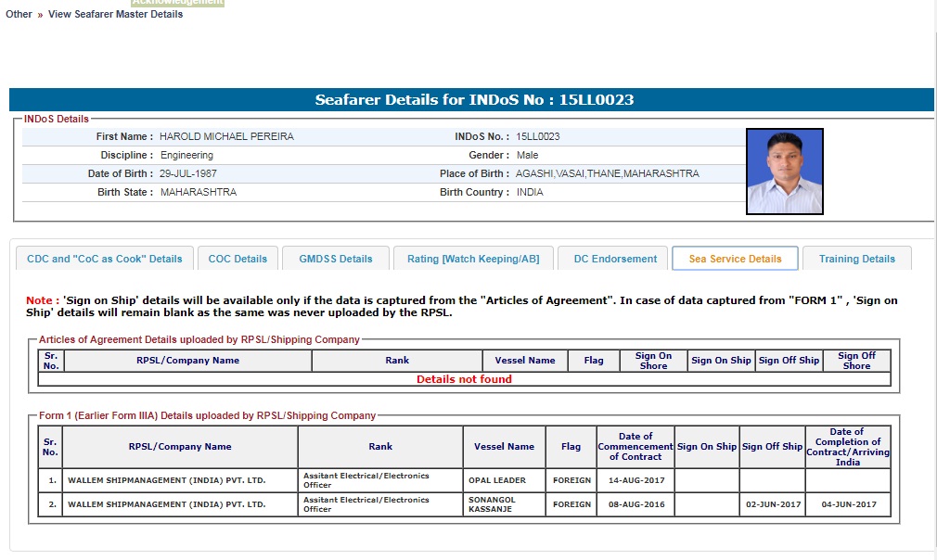937x560 pixels.
Task: Open the DC Endorsement tab
Action: click(614, 259)
